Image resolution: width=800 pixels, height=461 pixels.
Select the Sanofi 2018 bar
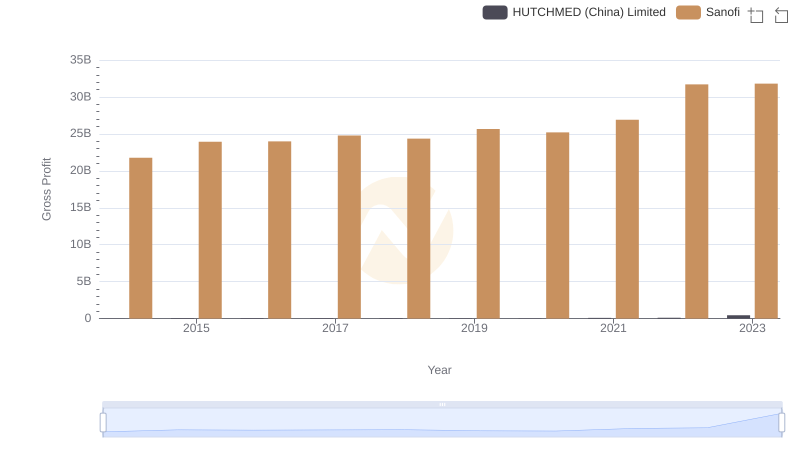click(x=418, y=228)
